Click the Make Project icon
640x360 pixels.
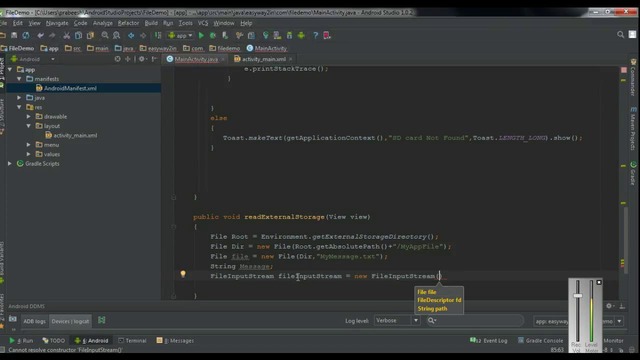[158, 36]
